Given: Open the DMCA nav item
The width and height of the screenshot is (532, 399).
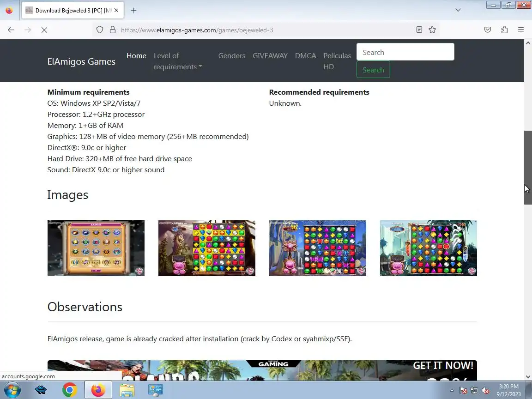Looking at the screenshot, I should tap(305, 55).
